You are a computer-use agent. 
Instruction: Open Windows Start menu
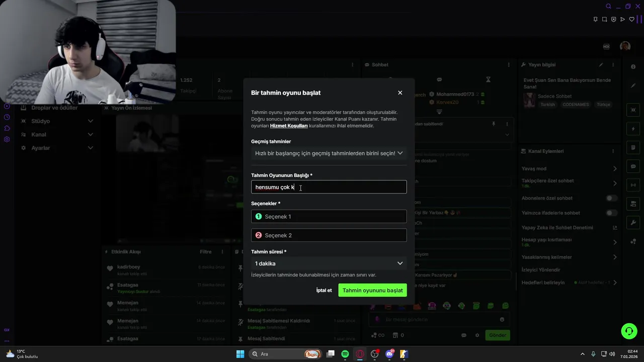click(240, 354)
